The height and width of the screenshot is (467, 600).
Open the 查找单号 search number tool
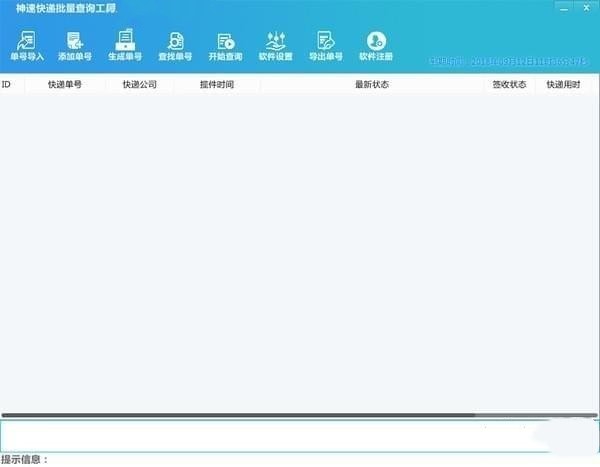[x=175, y=43]
